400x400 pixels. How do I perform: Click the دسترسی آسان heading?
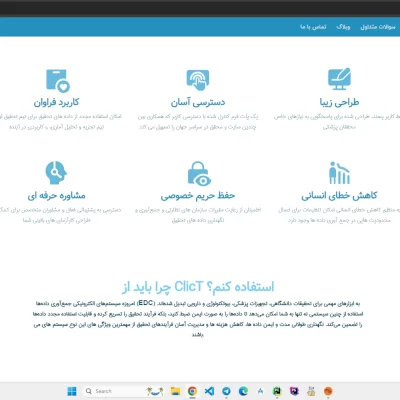pos(198,102)
